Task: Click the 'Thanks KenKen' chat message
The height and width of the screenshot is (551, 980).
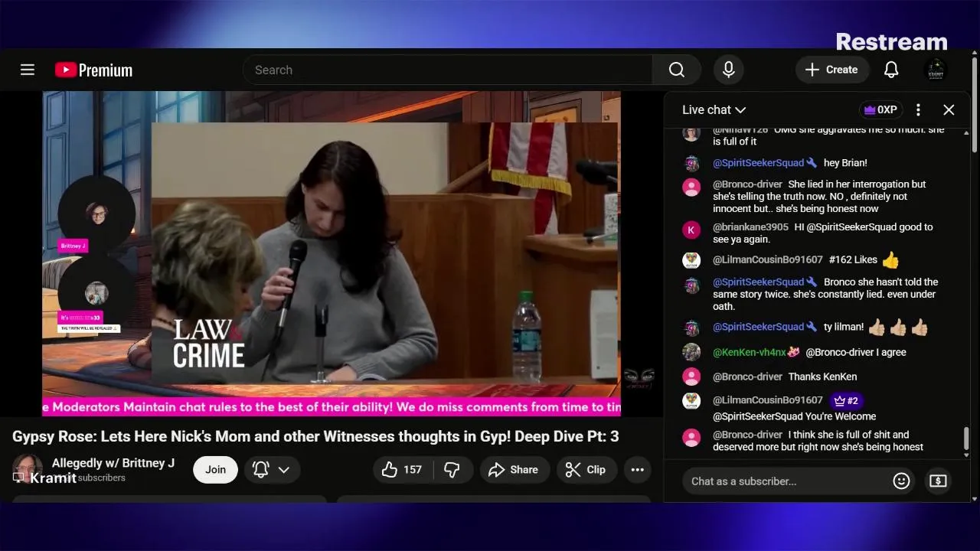Action: point(822,377)
